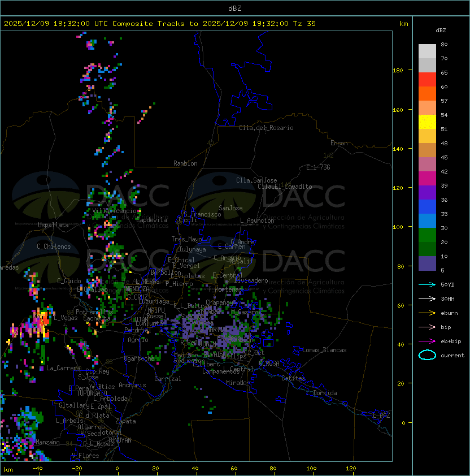
Task: Click the magenta eb+bip arrow legend icon
Action: tap(427, 341)
